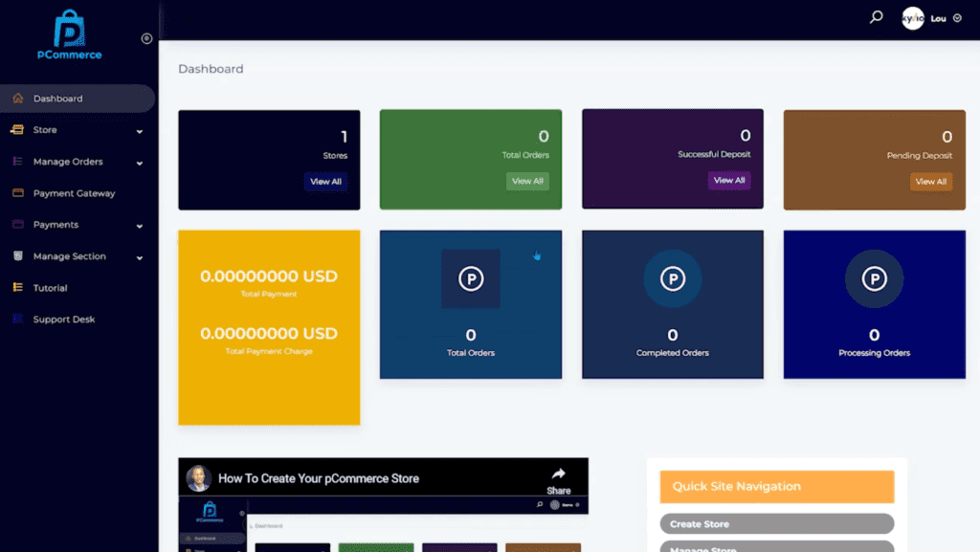Click the Store icon in sidebar
980x552 pixels.
pyautogui.click(x=17, y=130)
